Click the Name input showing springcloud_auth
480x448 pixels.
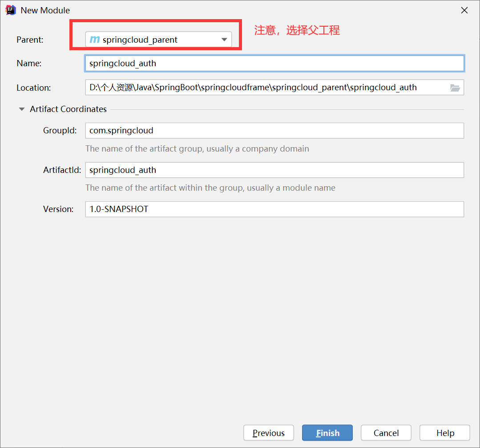point(274,63)
